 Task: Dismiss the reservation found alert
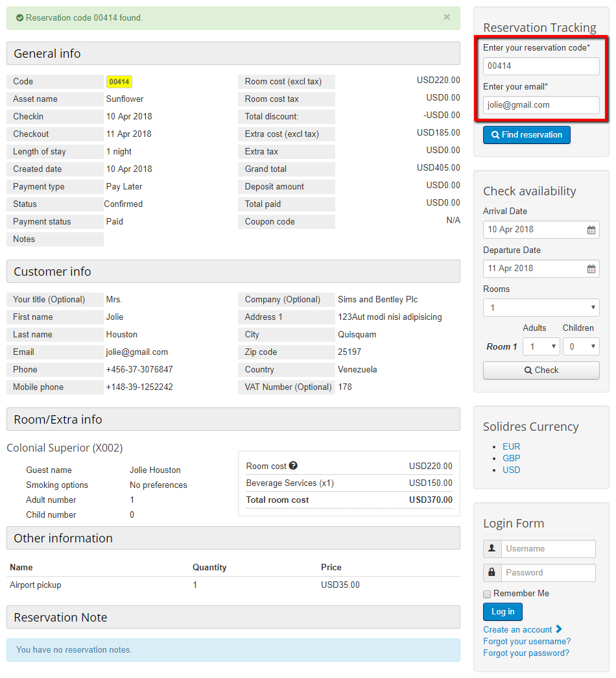point(446,18)
